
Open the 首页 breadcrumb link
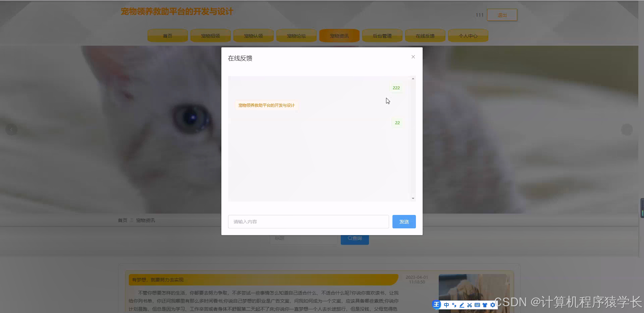click(x=122, y=220)
